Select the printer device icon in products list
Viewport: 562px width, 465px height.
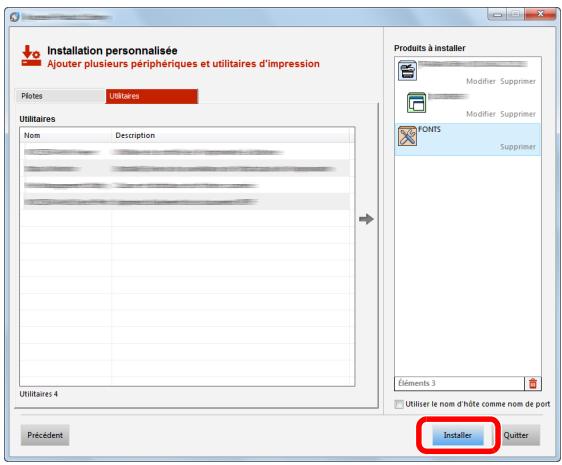point(407,70)
